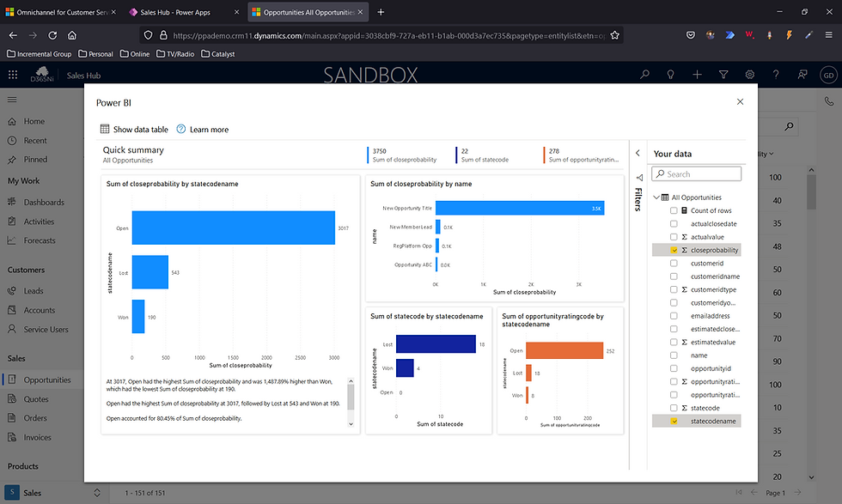842x504 pixels.
Task: Open a new browser tab
Action: pos(381,12)
